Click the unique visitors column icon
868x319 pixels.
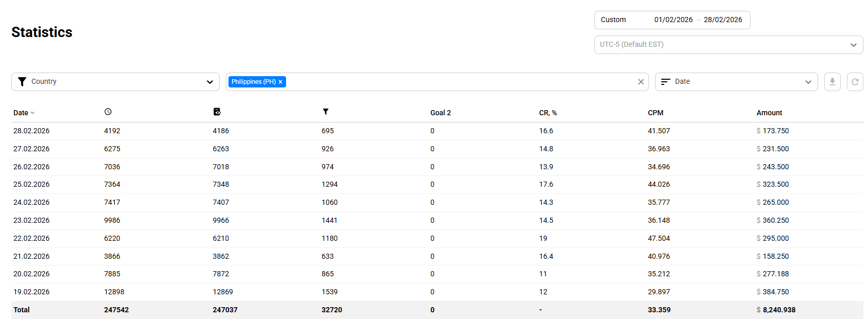coord(217,111)
